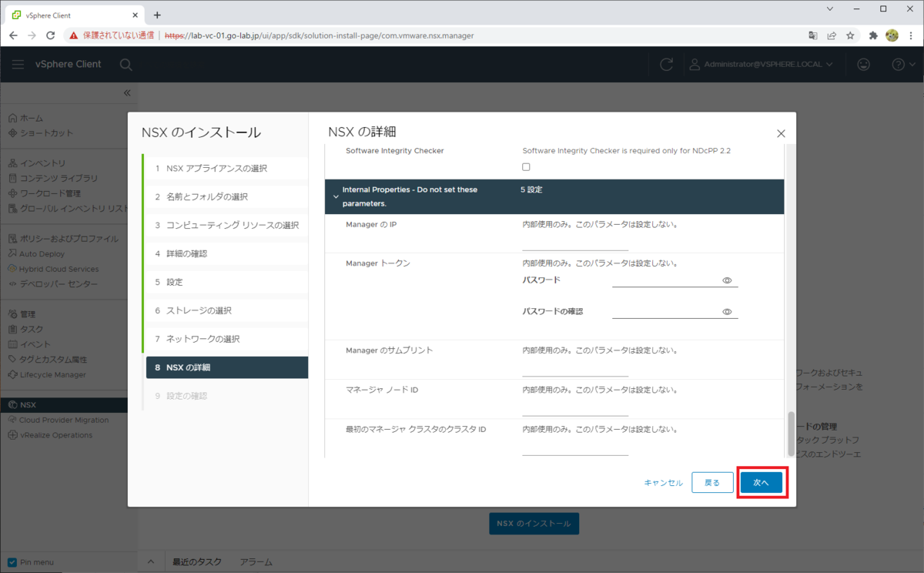The width and height of the screenshot is (924, 573).
Task: Show the パスワード field with its eye icon
Action: (x=727, y=280)
